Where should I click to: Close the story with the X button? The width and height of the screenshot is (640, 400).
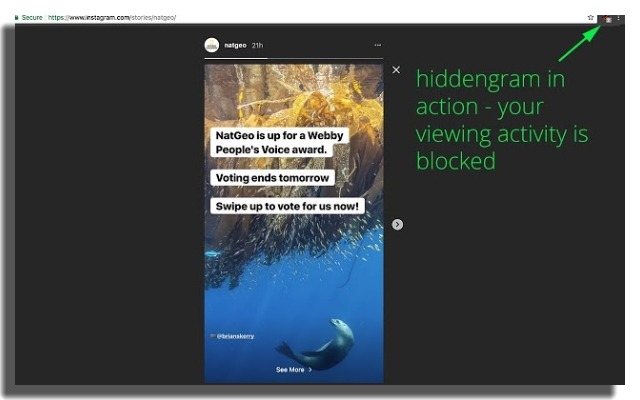tap(396, 70)
